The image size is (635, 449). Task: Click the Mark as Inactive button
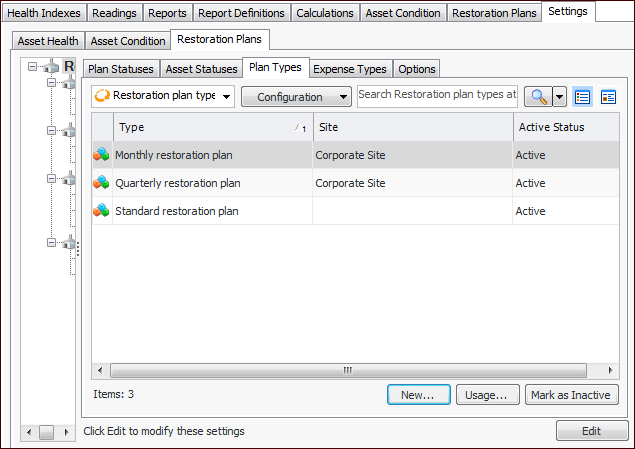click(x=571, y=395)
